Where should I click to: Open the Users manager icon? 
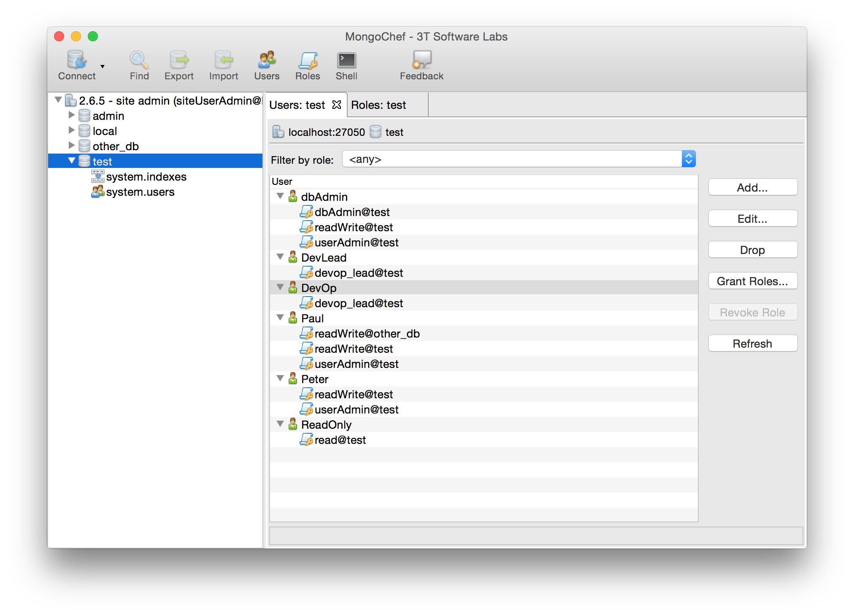[x=267, y=60]
